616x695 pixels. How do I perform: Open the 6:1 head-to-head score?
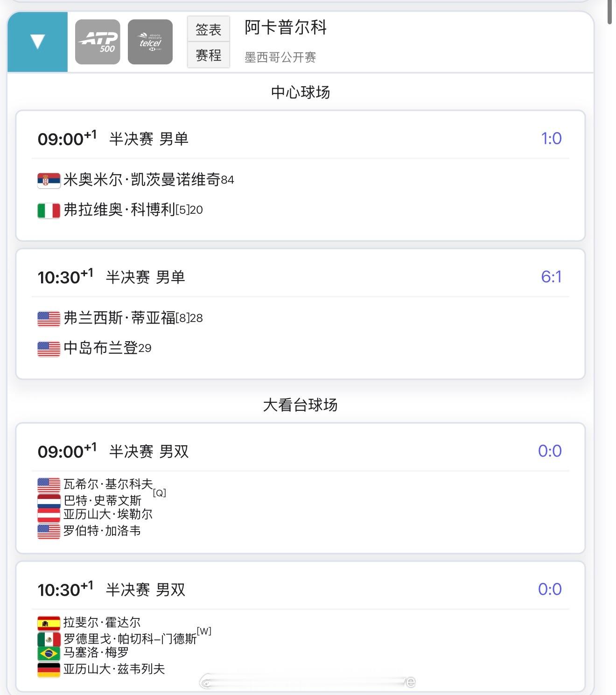551,277
